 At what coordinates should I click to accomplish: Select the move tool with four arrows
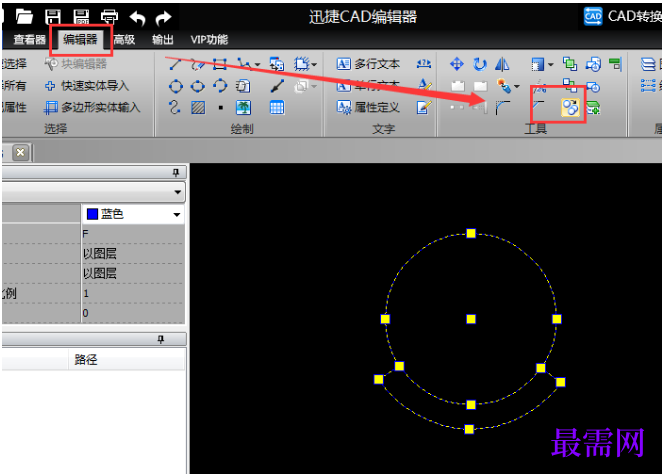pos(457,64)
